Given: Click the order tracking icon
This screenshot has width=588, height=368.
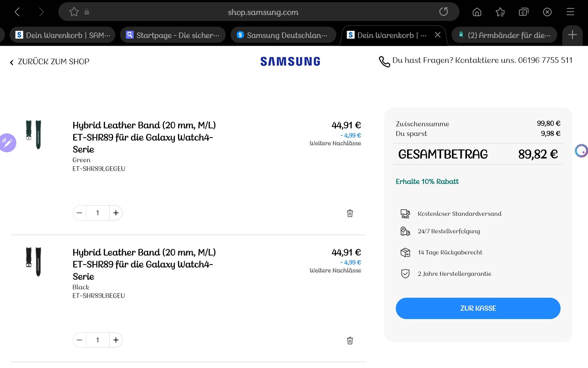Looking at the screenshot, I should (x=405, y=231).
